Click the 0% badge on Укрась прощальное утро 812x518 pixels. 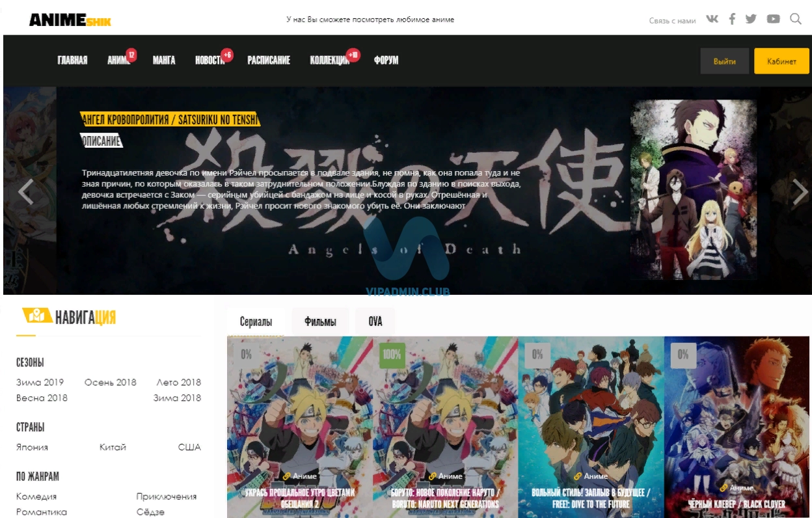(x=247, y=355)
